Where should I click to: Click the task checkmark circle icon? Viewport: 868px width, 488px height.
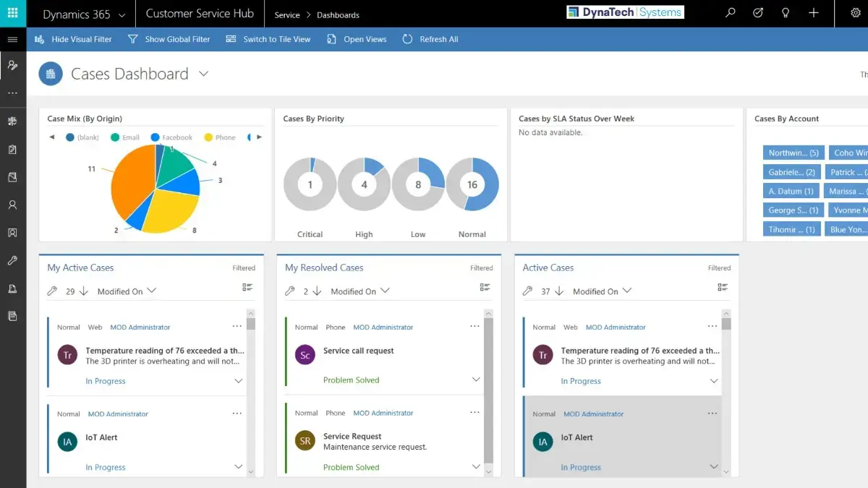click(758, 13)
